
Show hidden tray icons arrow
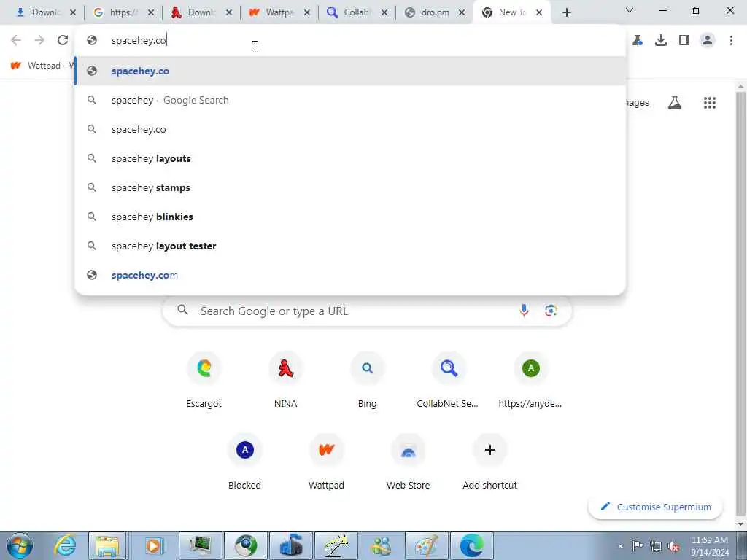(x=620, y=547)
